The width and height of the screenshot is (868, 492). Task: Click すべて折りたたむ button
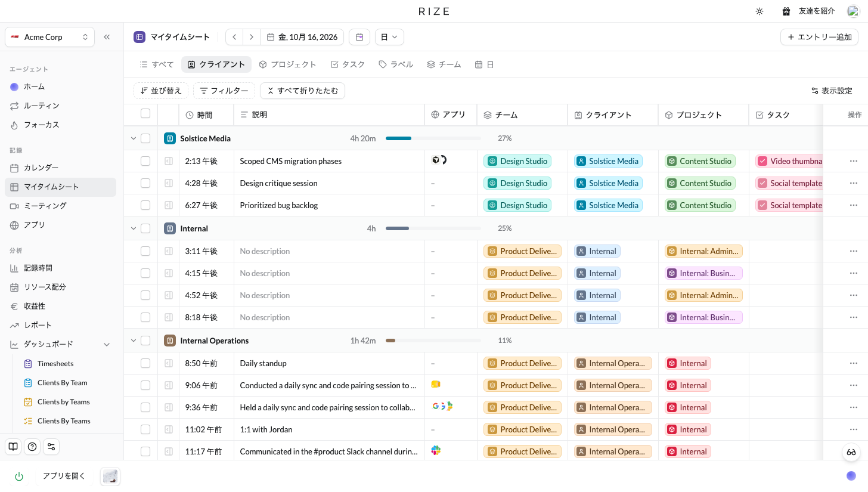coord(302,91)
